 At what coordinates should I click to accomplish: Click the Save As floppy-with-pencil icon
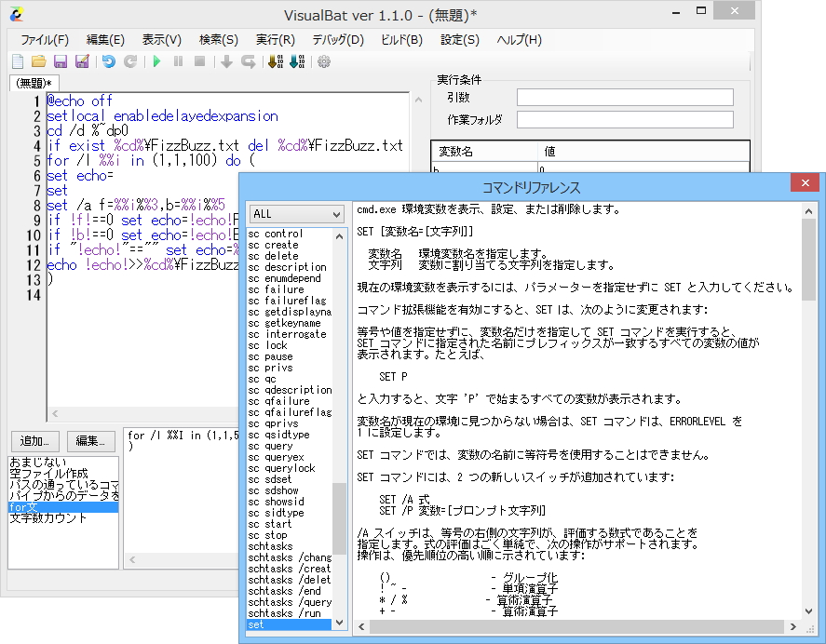(x=82, y=61)
